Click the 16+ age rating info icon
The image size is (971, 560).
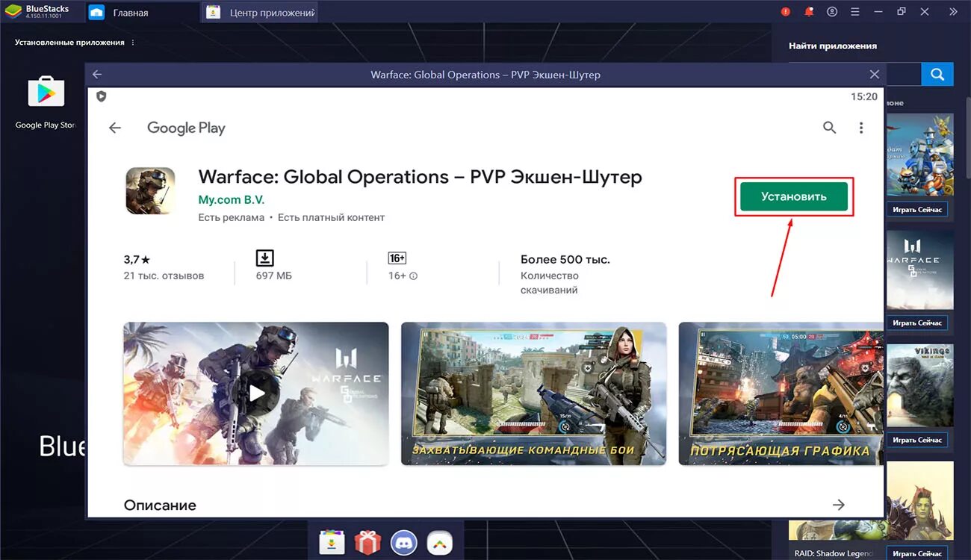[414, 276]
